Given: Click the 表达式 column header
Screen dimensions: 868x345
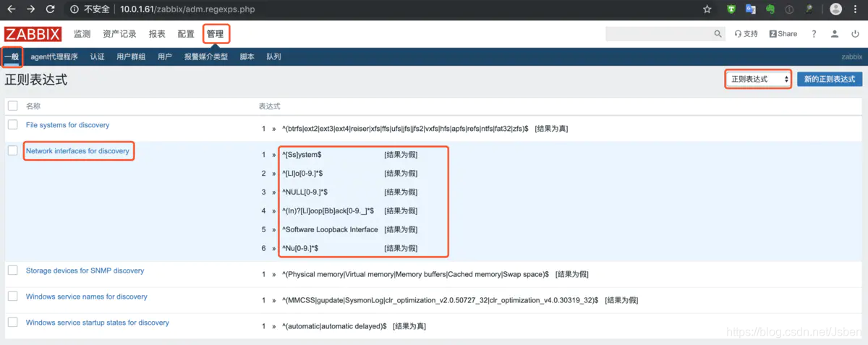Looking at the screenshot, I should pos(268,106).
